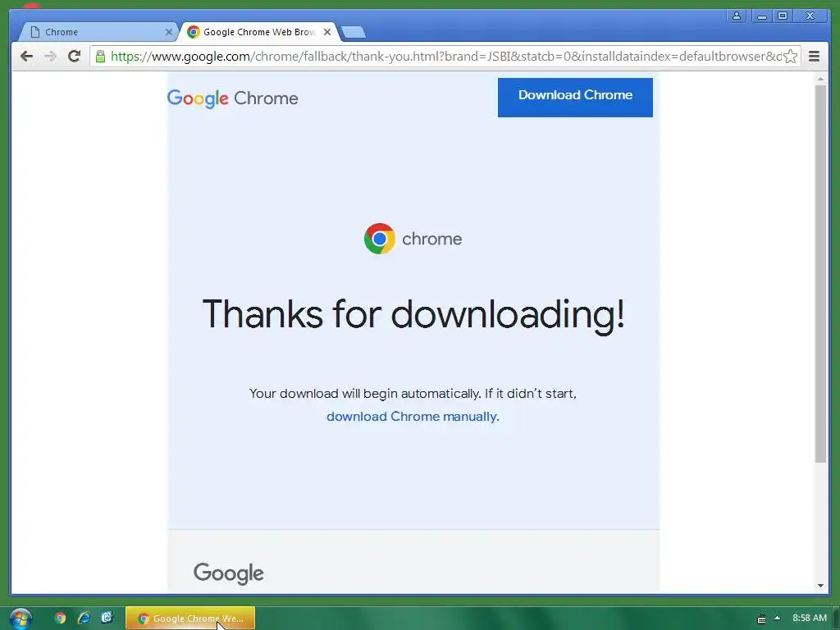Image resolution: width=840 pixels, height=630 pixels.
Task: Click the download Chrome manually link
Action: click(x=413, y=416)
